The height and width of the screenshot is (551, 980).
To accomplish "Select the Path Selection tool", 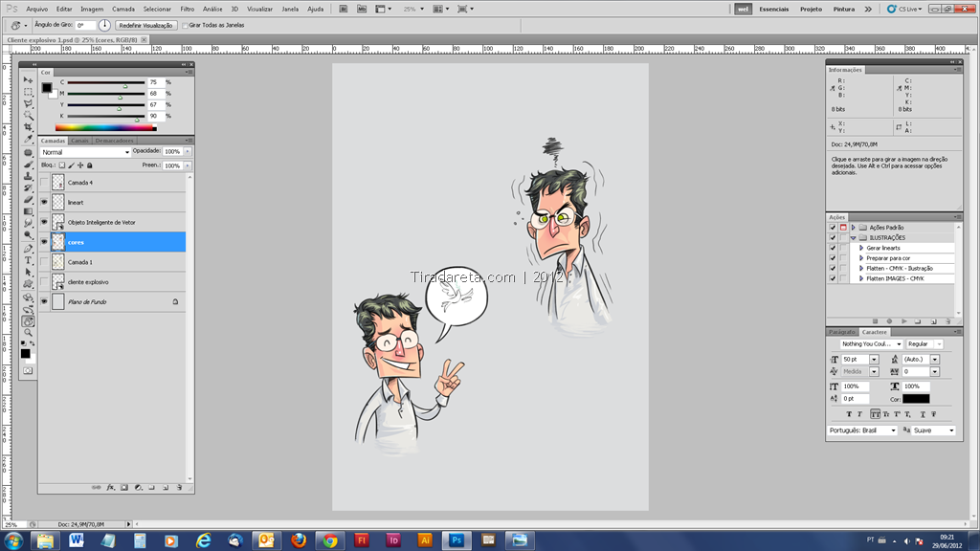I will coord(28,273).
